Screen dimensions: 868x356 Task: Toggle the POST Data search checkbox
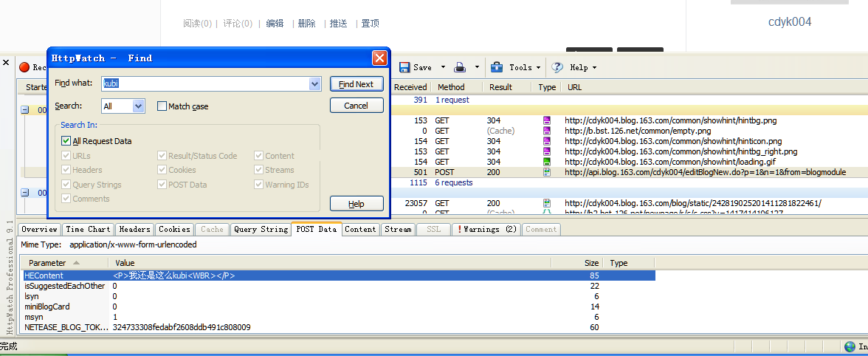click(x=162, y=185)
